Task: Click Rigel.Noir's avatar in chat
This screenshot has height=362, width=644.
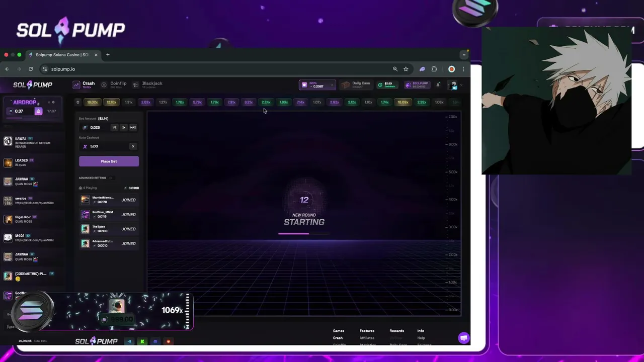Action: click(x=8, y=219)
